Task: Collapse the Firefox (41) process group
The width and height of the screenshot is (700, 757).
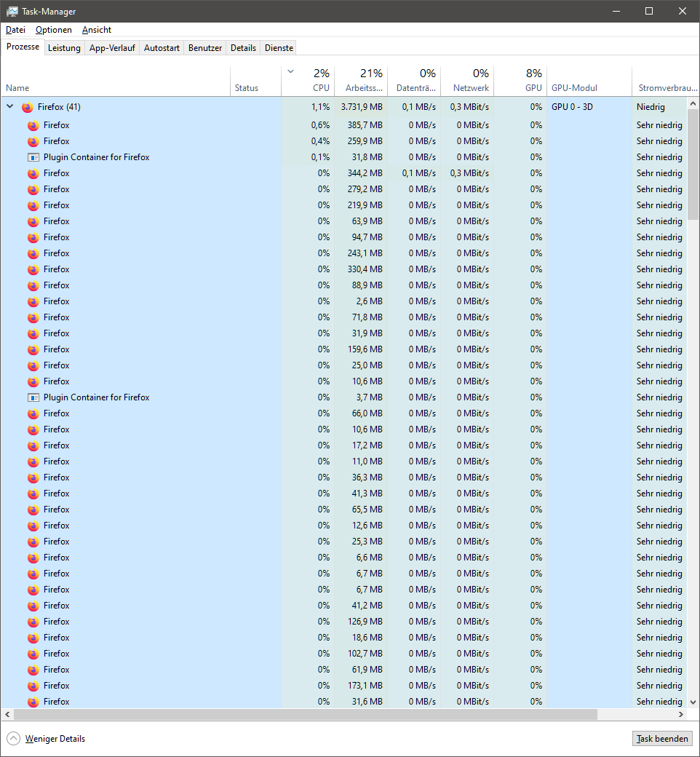Action: pos(9,107)
